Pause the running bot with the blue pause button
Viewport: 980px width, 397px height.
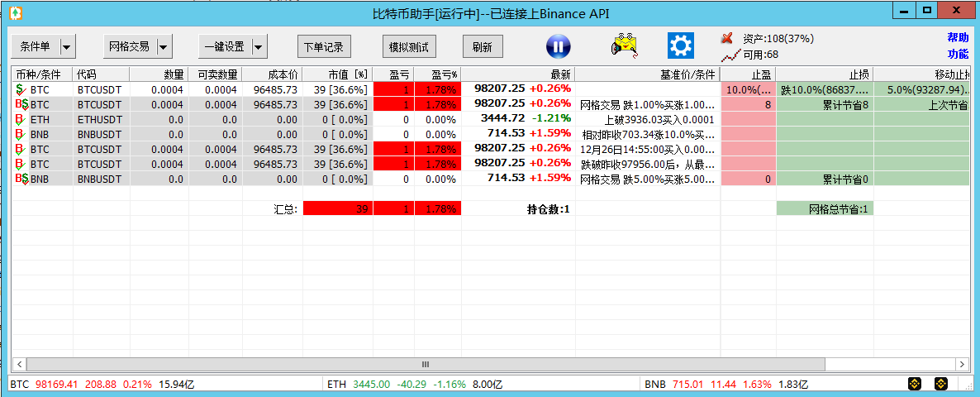558,46
